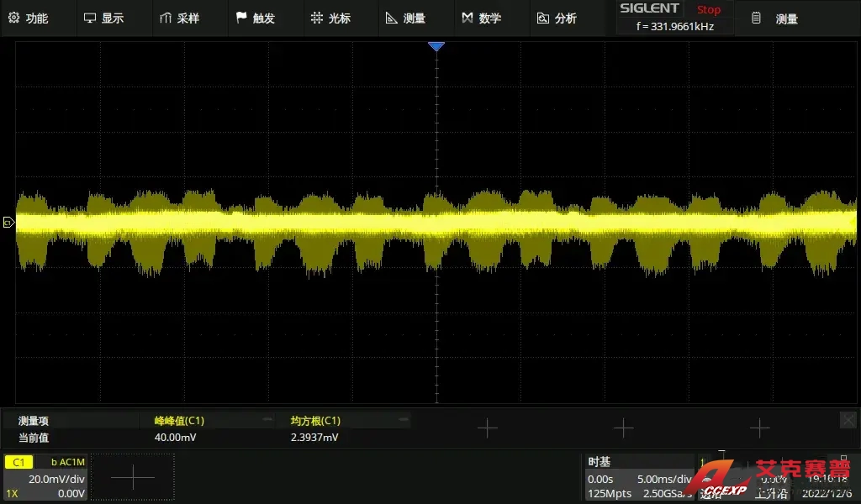This screenshot has width=861, height=504.
Task: Open 测量 menu with the ruler icon
Action: point(405,18)
